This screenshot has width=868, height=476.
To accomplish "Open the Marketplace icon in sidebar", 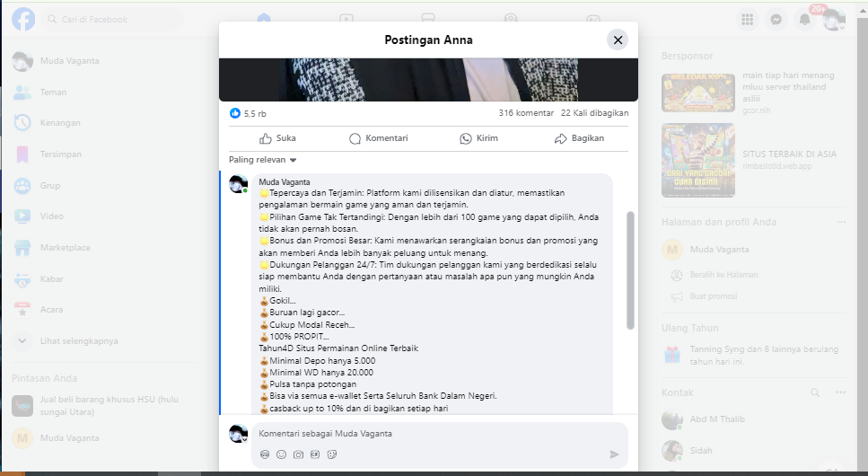I will tap(22, 248).
